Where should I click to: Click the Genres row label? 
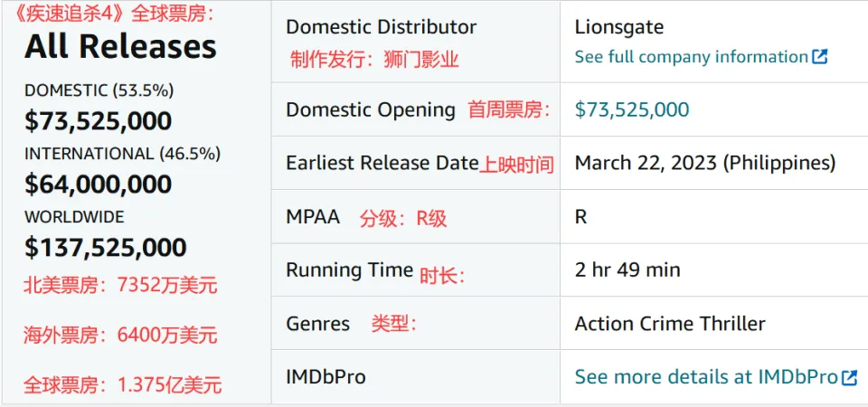(x=317, y=323)
